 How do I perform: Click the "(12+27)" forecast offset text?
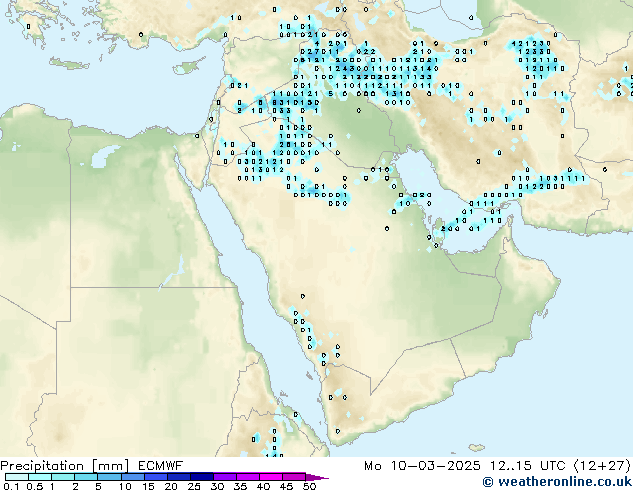click(x=602, y=466)
